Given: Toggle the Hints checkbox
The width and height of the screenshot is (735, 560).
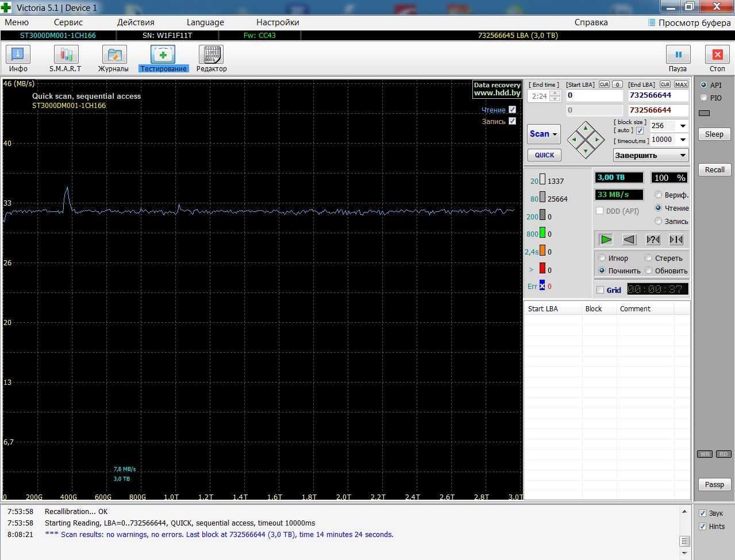Looking at the screenshot, I should pyautogui.click(x=702, y=527).
